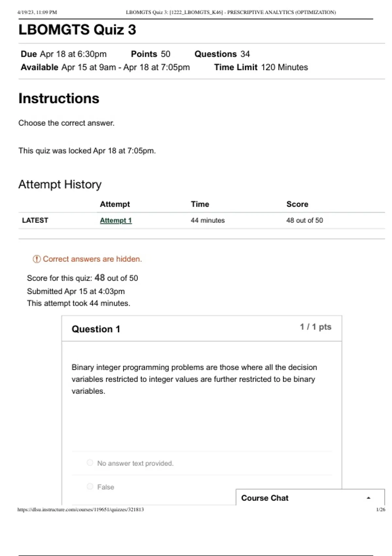Click the 'LBOMGTS Quiz 3' page title
This screenshot has height=556, width=392.
click(x=77, y=30)
